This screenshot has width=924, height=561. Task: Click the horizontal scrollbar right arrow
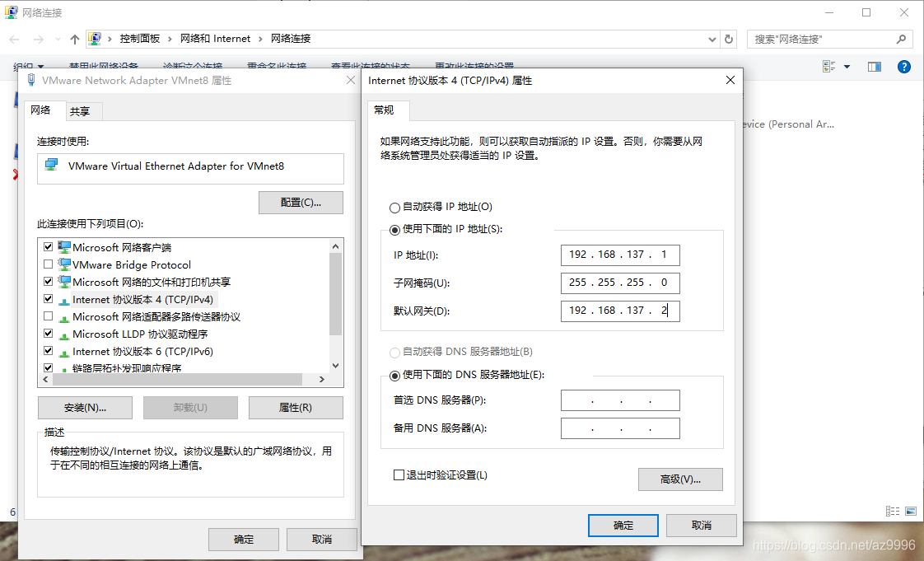click(x=322, y=380)
